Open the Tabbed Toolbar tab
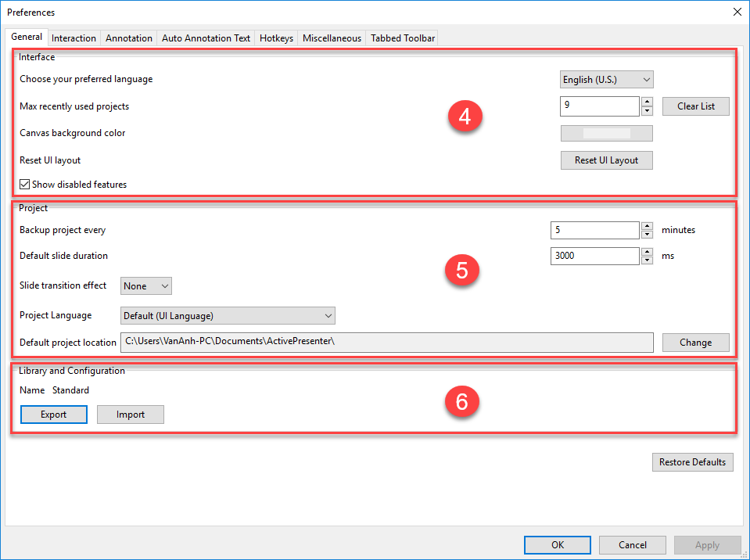 [x=401, y=38]
